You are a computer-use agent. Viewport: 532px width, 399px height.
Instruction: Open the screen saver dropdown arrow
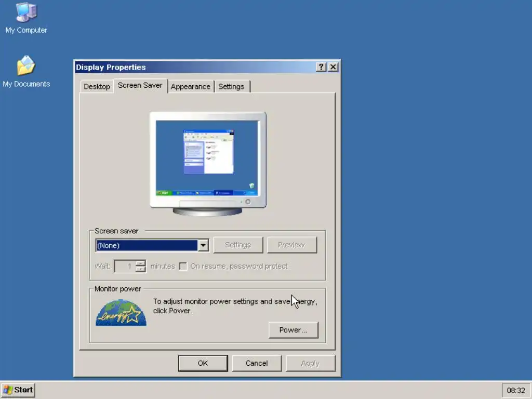click(203, 245)
